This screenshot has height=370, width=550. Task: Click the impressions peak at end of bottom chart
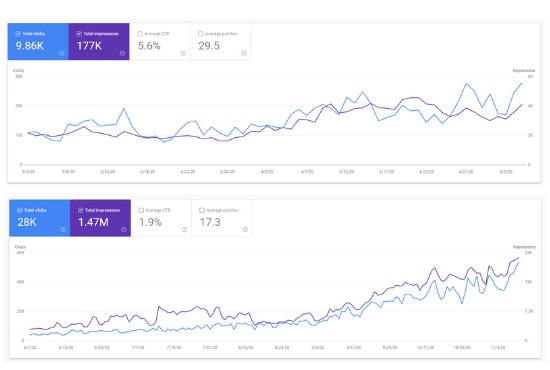tap(518, 258)
